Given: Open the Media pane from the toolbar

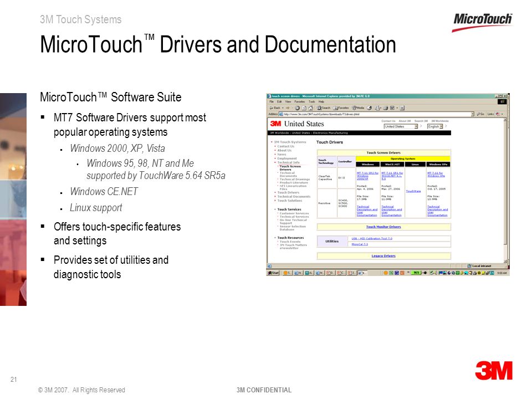Looking at the screenshot, I should click(x=359, y=108).
